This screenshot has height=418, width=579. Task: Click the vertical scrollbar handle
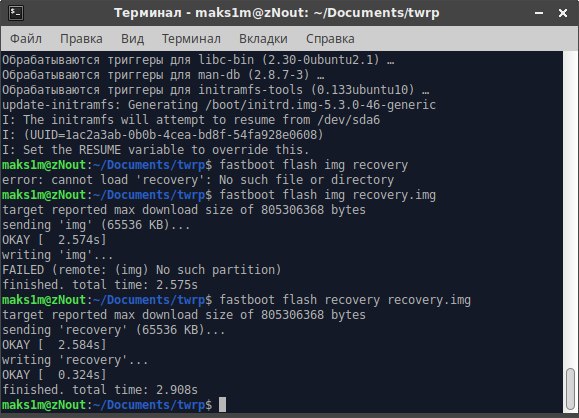coord(571,388)
